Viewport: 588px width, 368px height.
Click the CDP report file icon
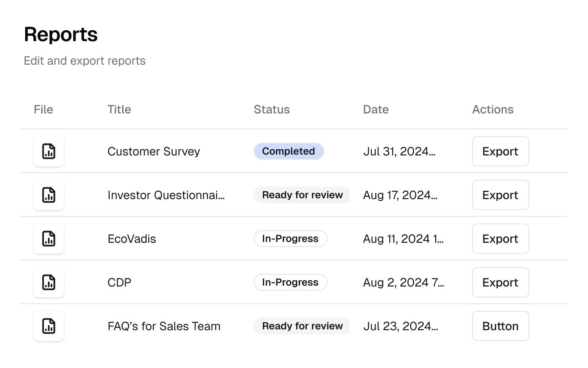(49, 282)
